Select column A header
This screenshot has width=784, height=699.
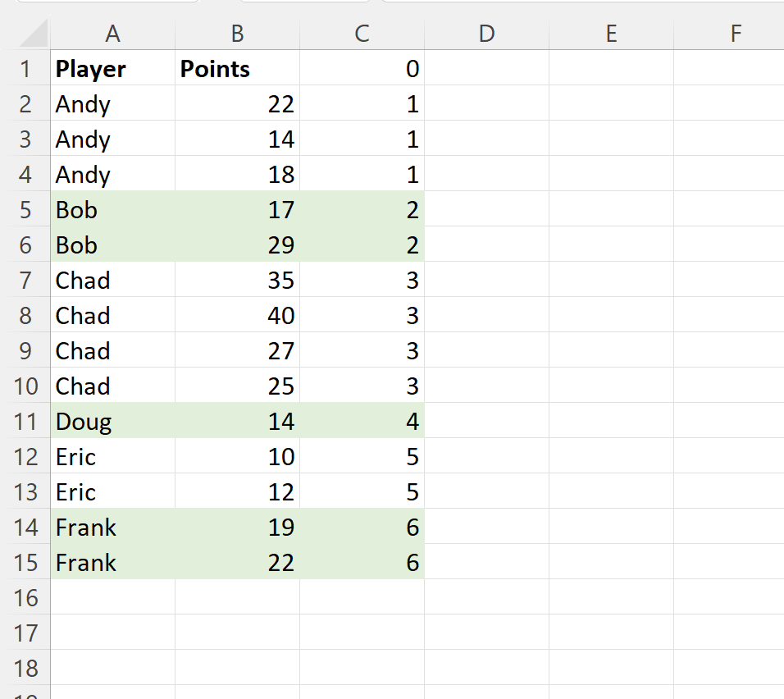click(x=112, y=34)
